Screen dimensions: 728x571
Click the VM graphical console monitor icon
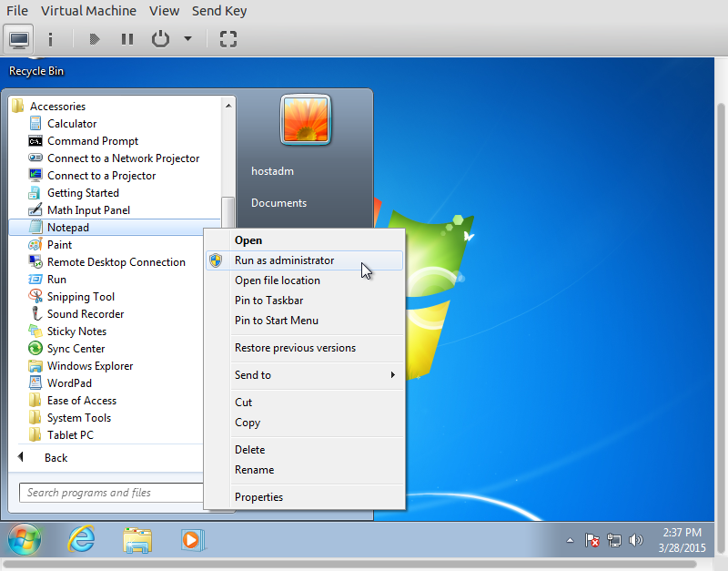tap(19, 39)
